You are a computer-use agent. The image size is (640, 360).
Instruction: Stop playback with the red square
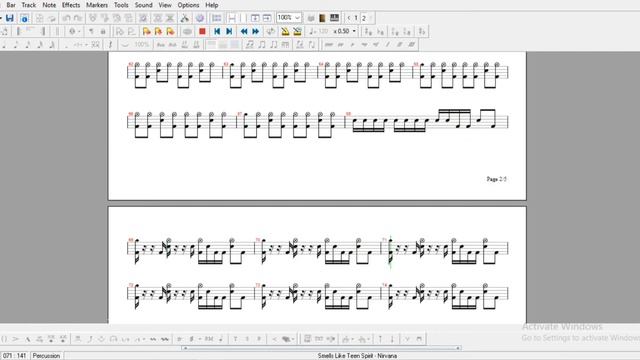[202, 31]
